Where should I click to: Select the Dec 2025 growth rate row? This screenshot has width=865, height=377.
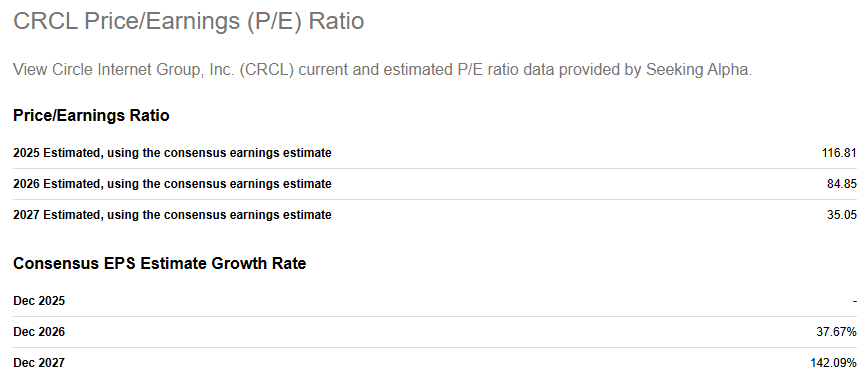coord(435,301)
